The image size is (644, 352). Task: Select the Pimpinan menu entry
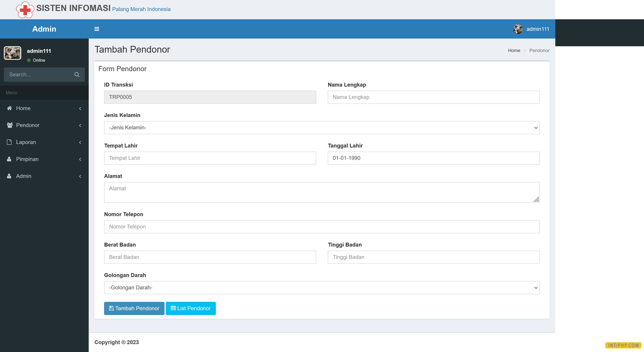point(27,159)
